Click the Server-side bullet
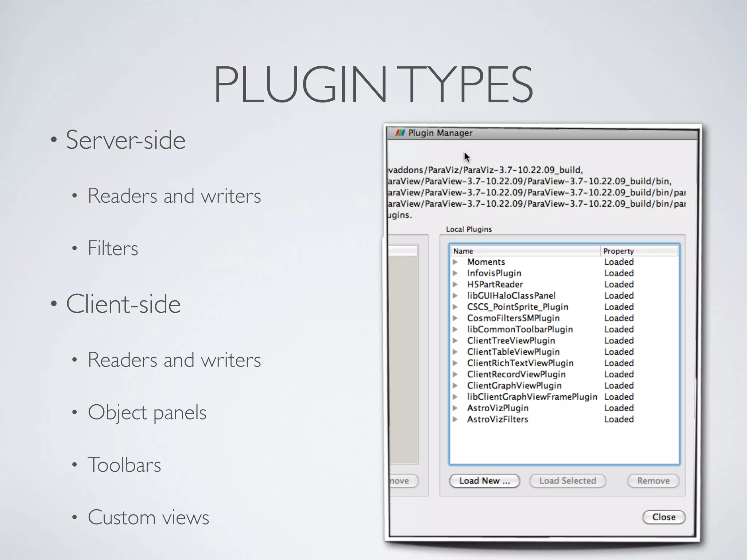This screenshot has width=747, height=560. pyautogui.click(x=125, y=140)
